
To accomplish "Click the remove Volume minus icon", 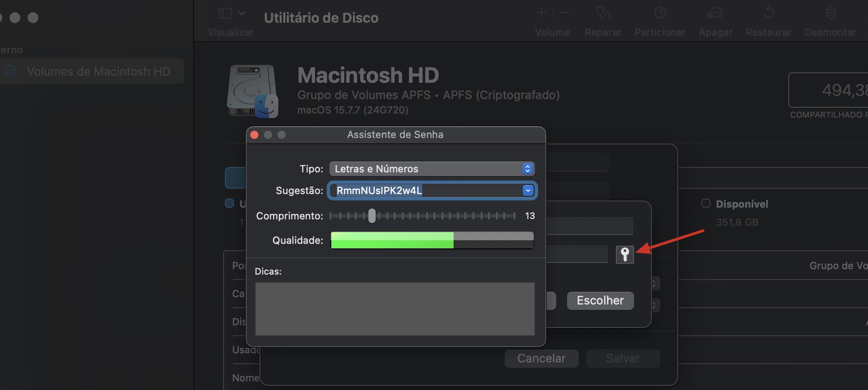I will [x=563, y=13].
